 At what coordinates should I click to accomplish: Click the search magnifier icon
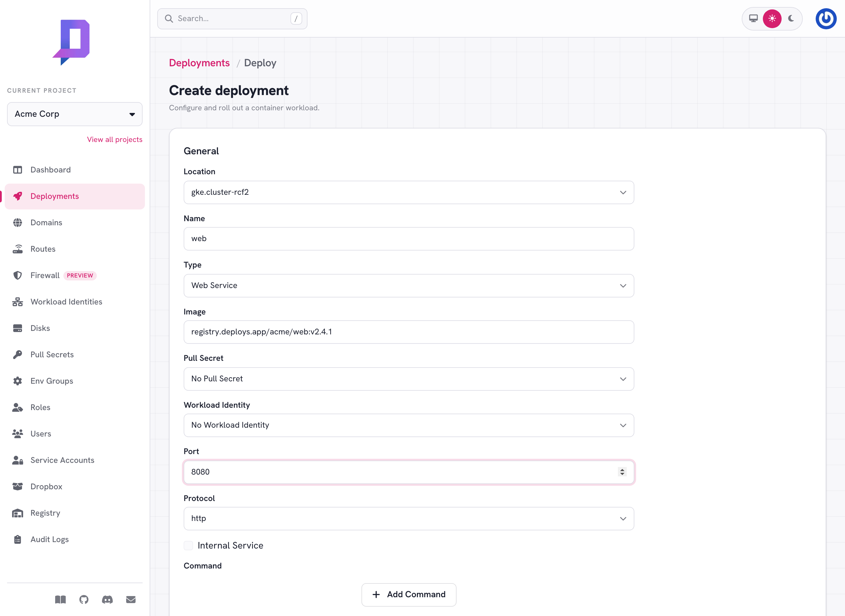point(169,19)
